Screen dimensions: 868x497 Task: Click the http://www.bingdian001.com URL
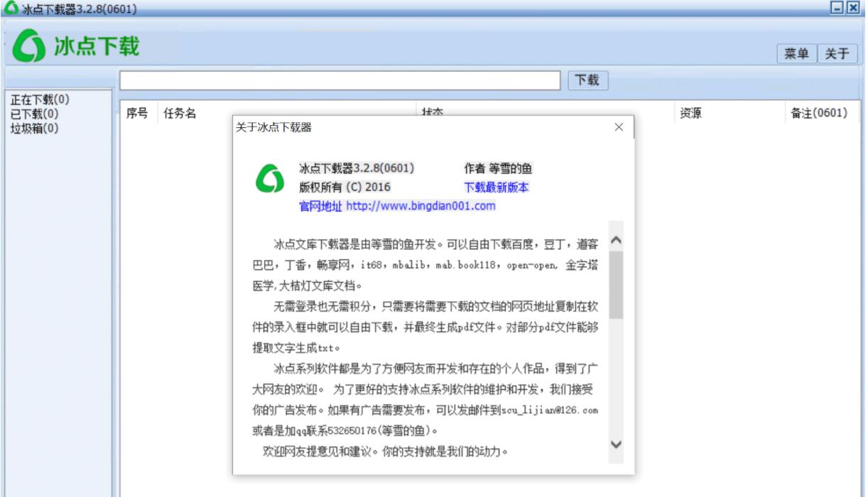(x=421, y=207)
